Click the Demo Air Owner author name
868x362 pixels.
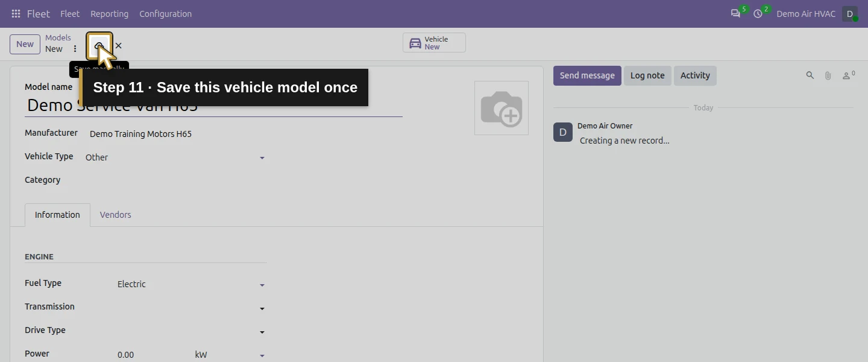point(605,126)
